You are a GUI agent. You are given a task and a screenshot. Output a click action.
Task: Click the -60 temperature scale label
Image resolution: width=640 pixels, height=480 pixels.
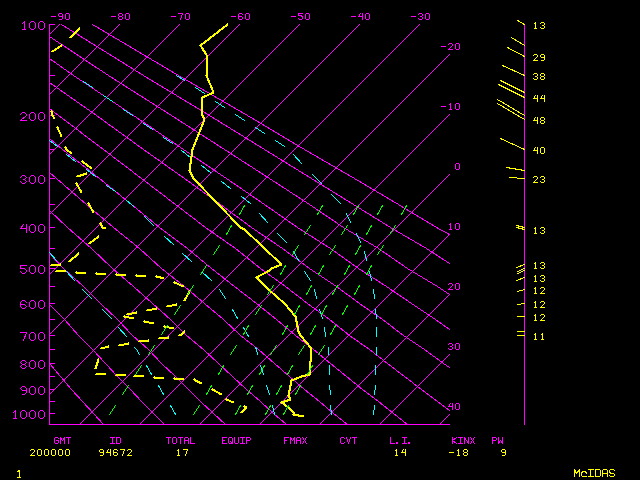[x=240, y=17]
